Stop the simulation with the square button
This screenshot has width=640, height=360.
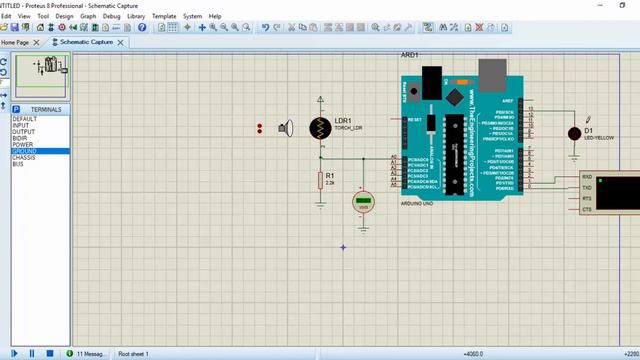pos(50,353)
